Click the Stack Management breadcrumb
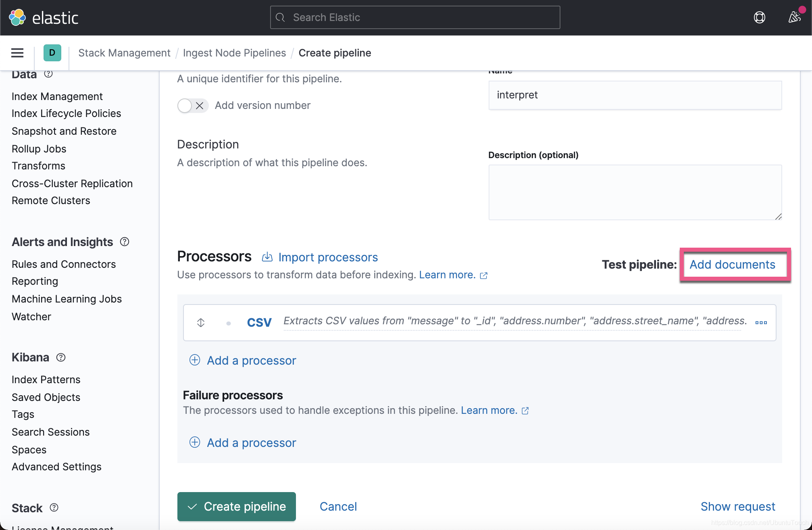Screen dimensions: 812x530 pos(124,53)
